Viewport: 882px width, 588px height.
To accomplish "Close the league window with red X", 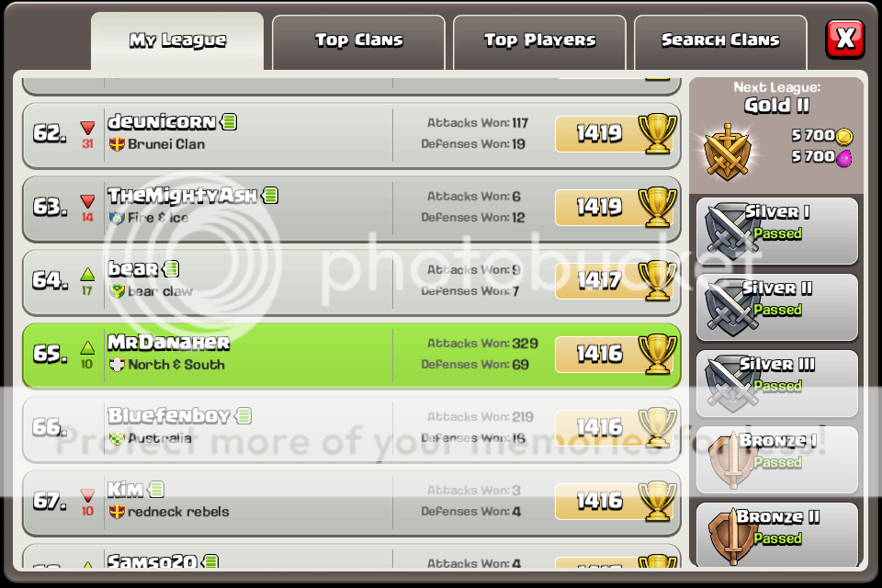I will [x=845, y=40].
